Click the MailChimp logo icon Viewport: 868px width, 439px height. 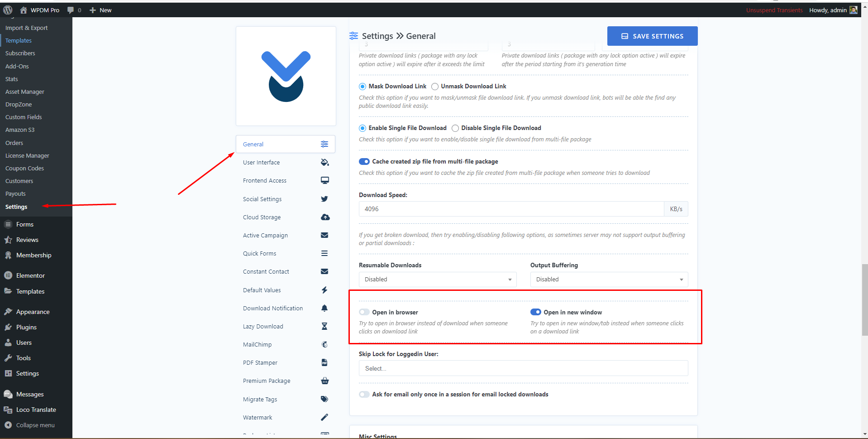click(324, 344)
